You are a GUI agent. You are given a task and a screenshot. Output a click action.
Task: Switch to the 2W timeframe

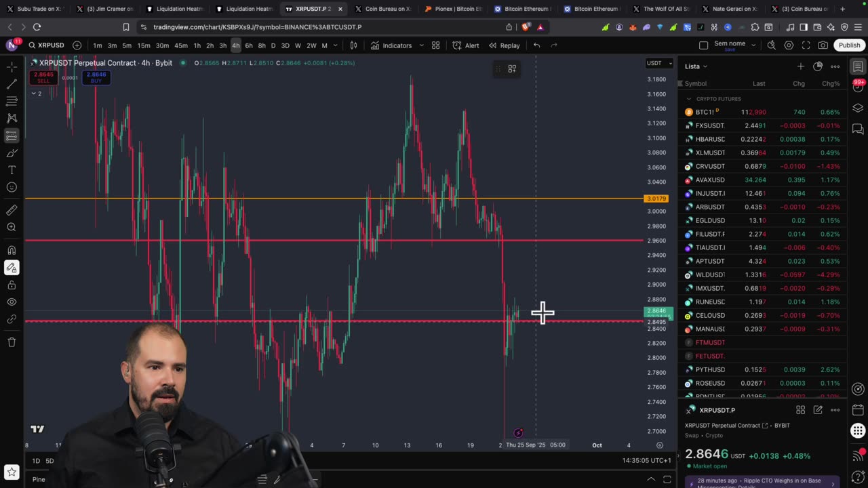[311, 45]
